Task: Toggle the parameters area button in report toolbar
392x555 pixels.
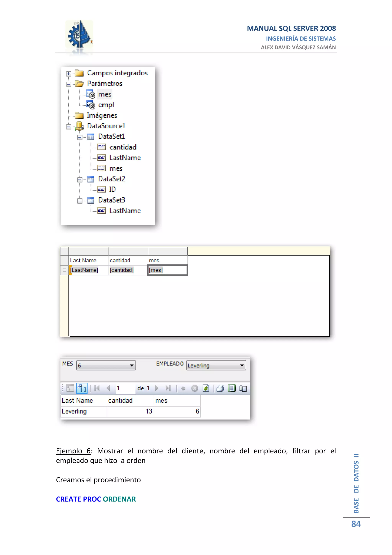Action: 82,388
